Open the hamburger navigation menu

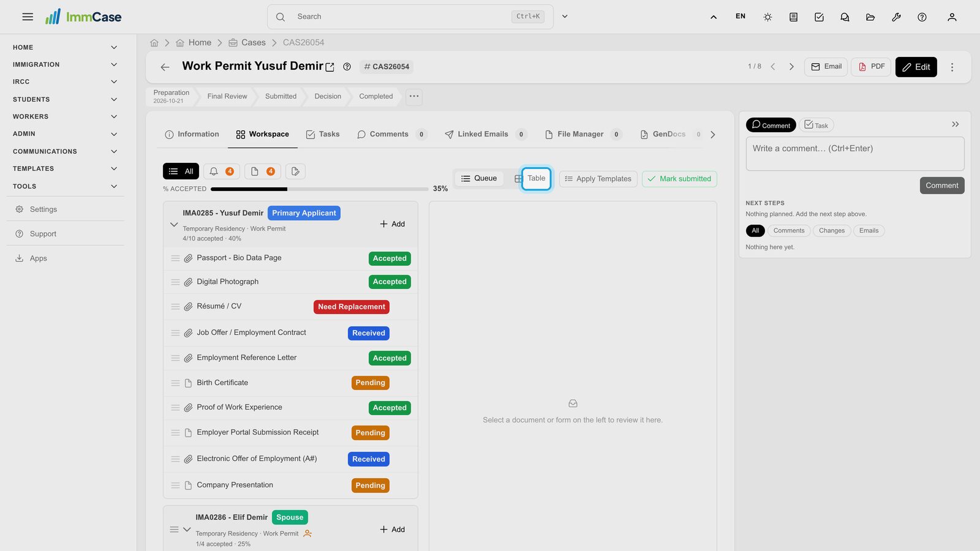pos(28,17)
